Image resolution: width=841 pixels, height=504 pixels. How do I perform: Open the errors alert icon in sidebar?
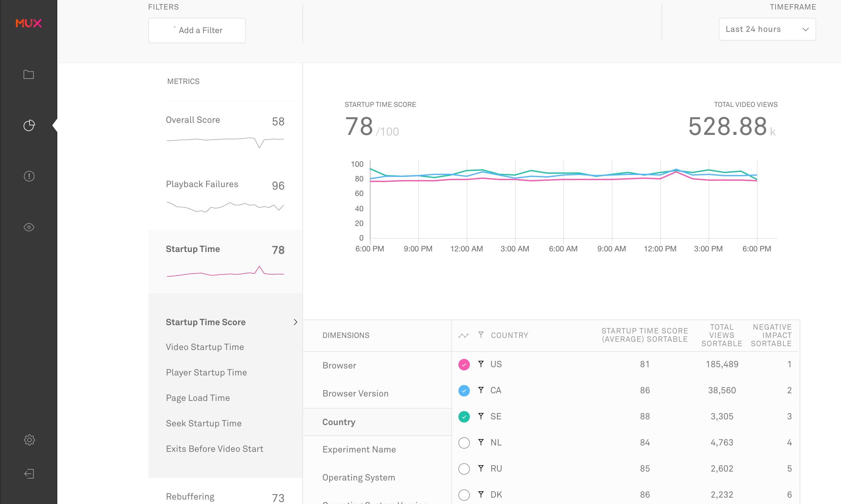pyautogui.click(x=29, y=176)
